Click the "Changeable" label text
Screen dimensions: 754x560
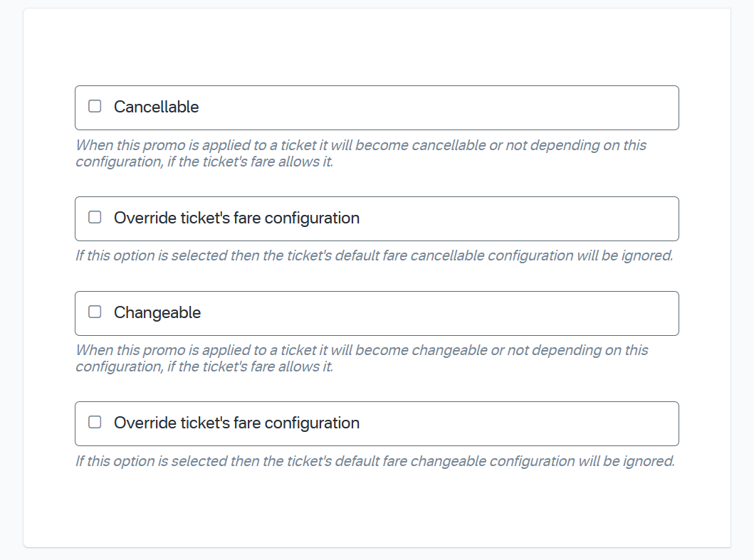coord(157,313)
